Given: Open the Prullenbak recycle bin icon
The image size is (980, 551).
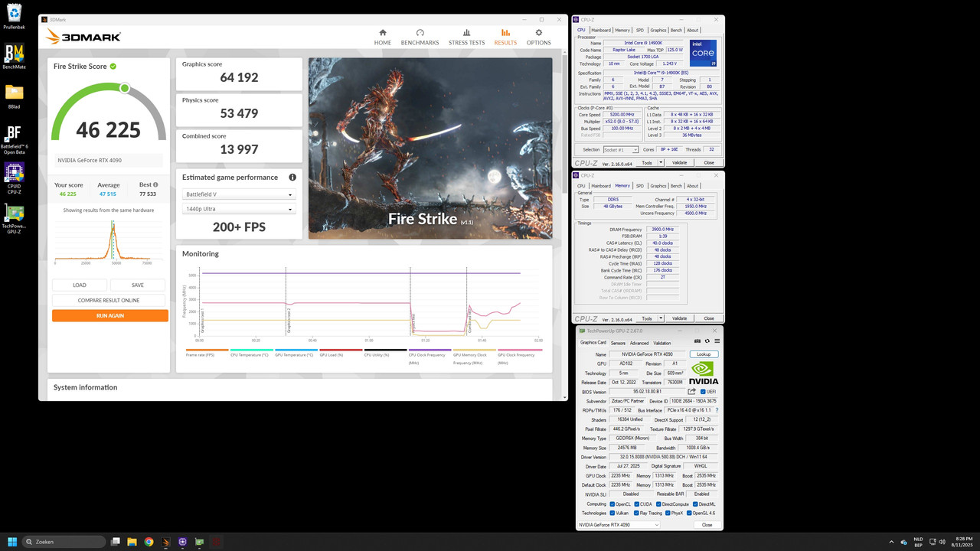Looking at the screenshot, I should 13,16.
